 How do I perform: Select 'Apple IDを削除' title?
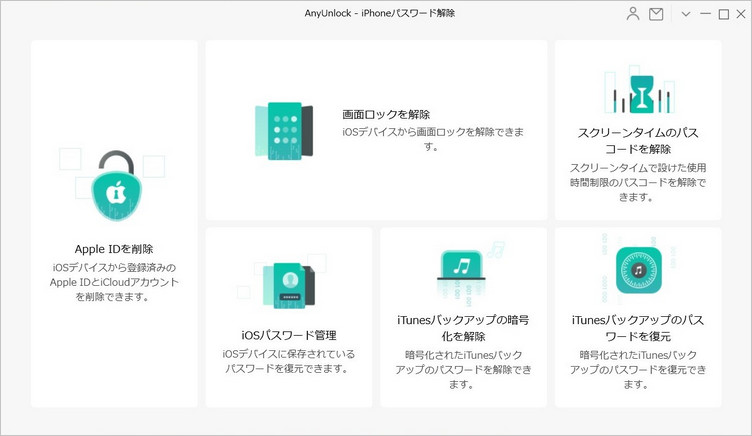114,249
